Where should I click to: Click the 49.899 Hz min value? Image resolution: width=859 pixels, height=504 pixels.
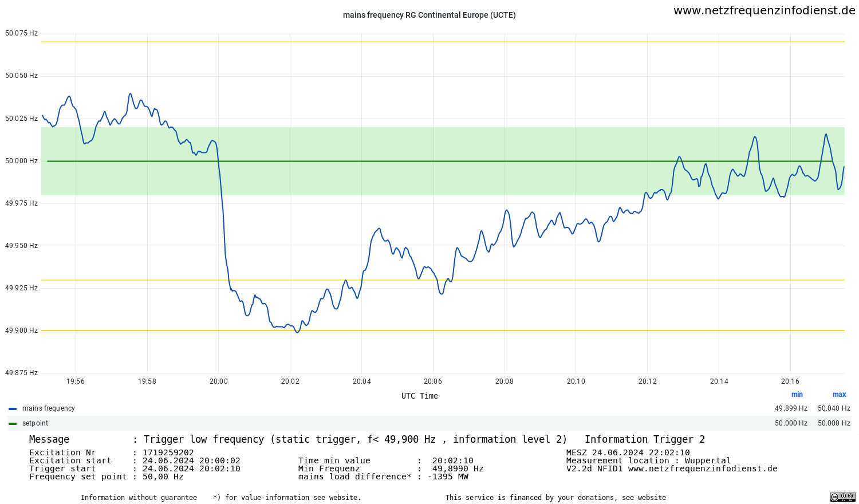coord(791,408)
